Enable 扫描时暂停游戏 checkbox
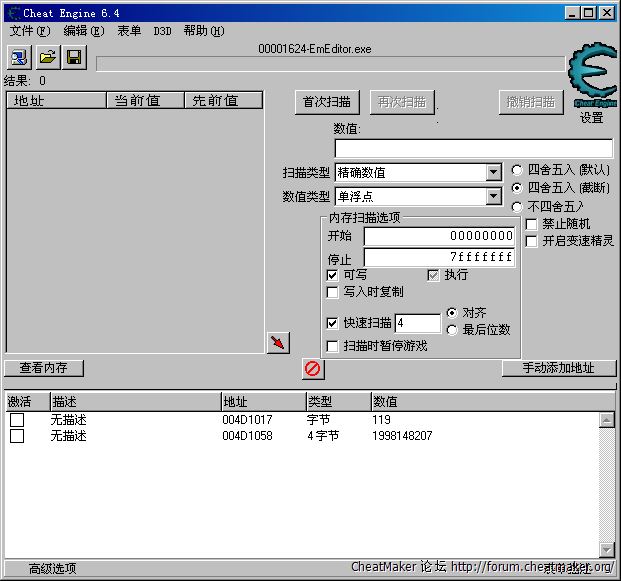The width and height of the screenshot is (621, 581). (333, 346)
